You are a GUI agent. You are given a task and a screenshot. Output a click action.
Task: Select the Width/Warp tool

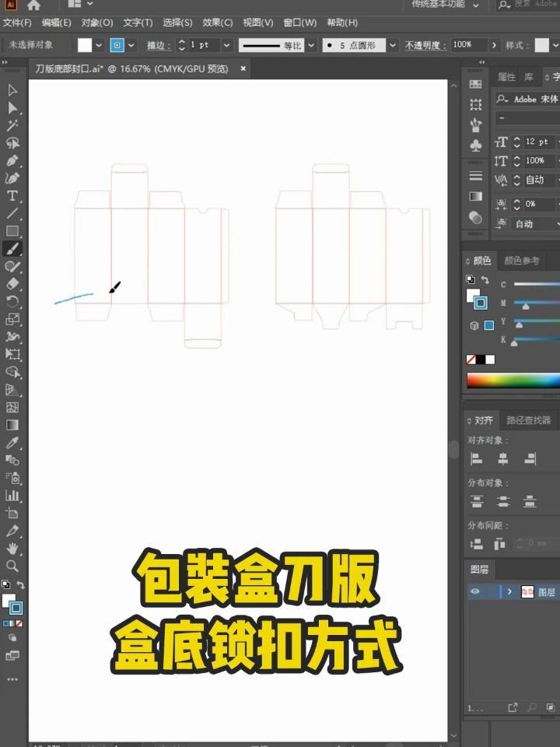12,337
